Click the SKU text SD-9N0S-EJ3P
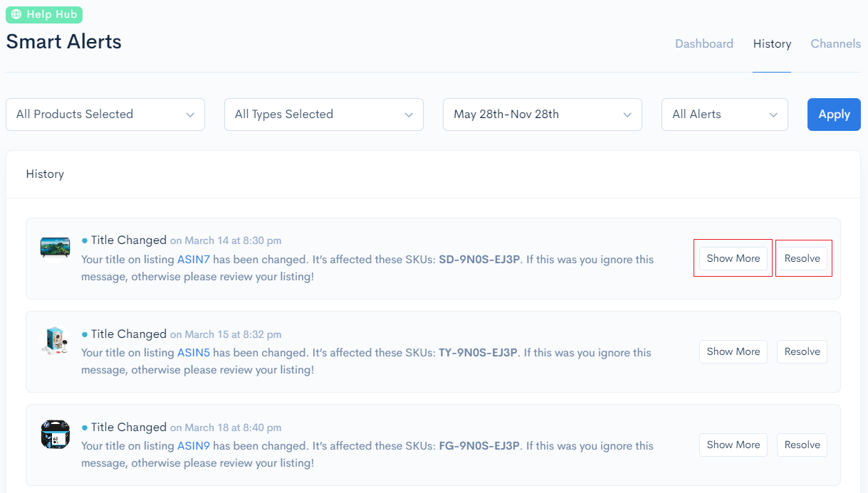The image size is (868, 493). 481,260
